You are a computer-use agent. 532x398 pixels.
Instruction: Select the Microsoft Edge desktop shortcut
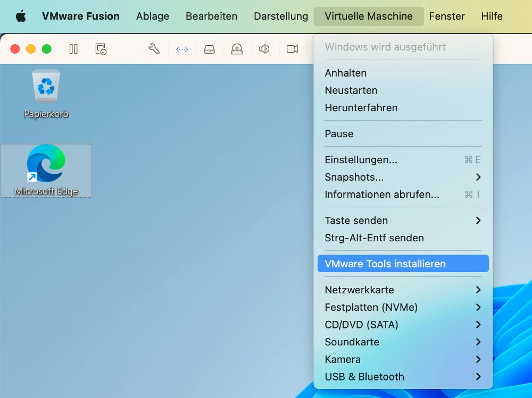[46, 171]
